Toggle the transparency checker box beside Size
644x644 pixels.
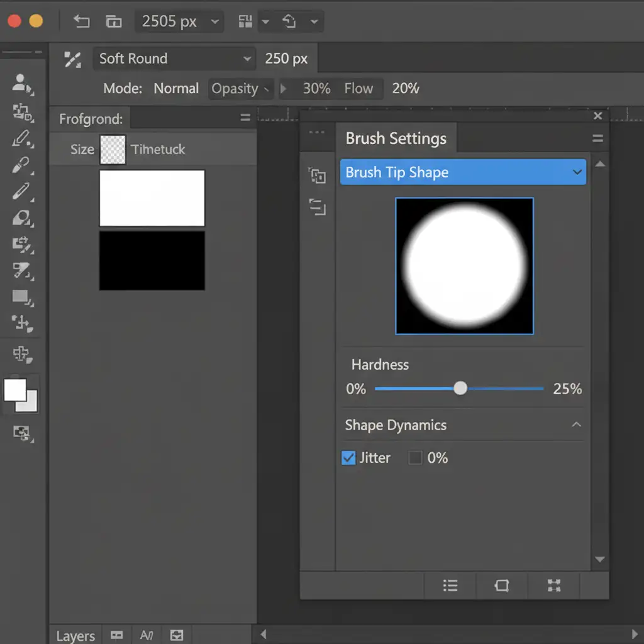pos(113,150)
